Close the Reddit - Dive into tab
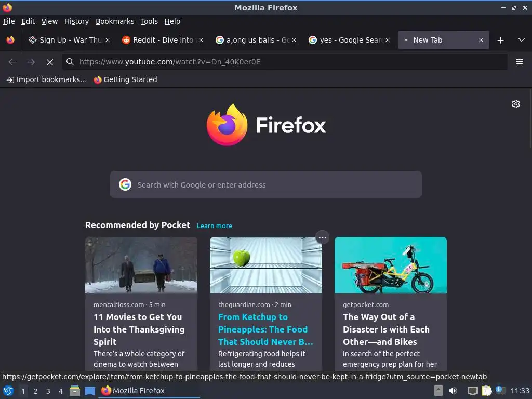 coord(201,40)
